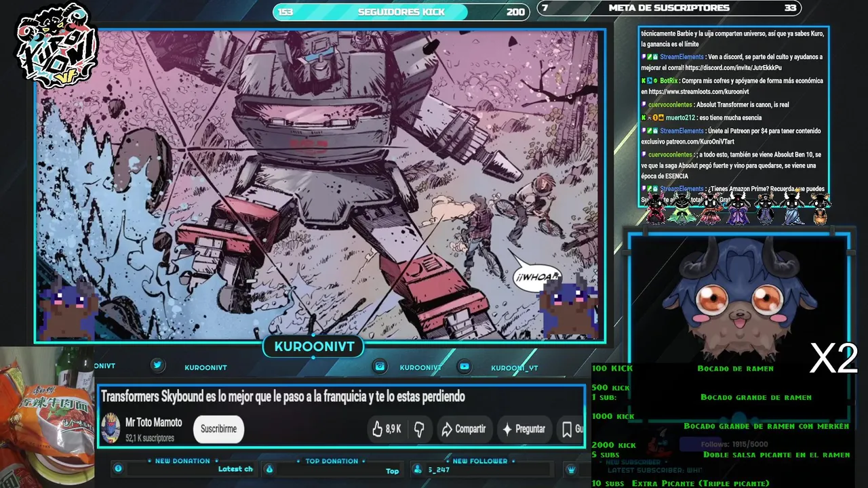
Task: Click 'Extra Picante (Triple picante)' reward
Action: [701, 483]
